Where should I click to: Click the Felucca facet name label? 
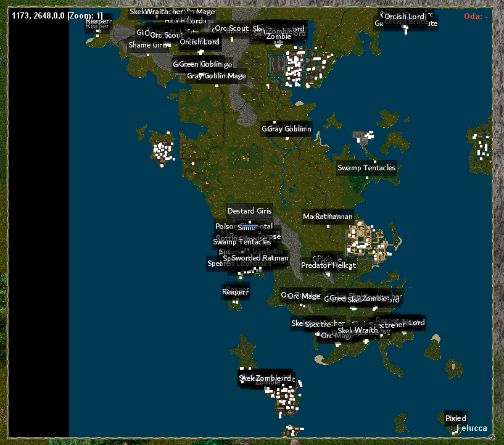click(x=472, y=428)
